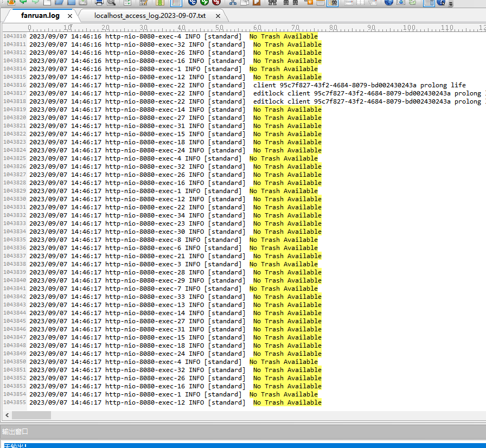Click 'http-nio-8080-exec-34' on line 1043832
The image size is (486, 448).
145,215
